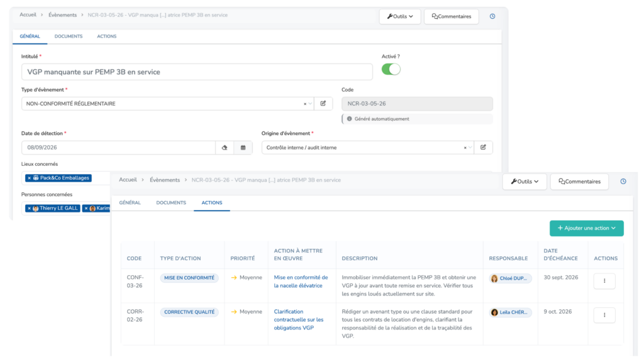Click due date 30 sept. 2026
Image resolution: width=644 pixels, height=362 pixels.
560,277
